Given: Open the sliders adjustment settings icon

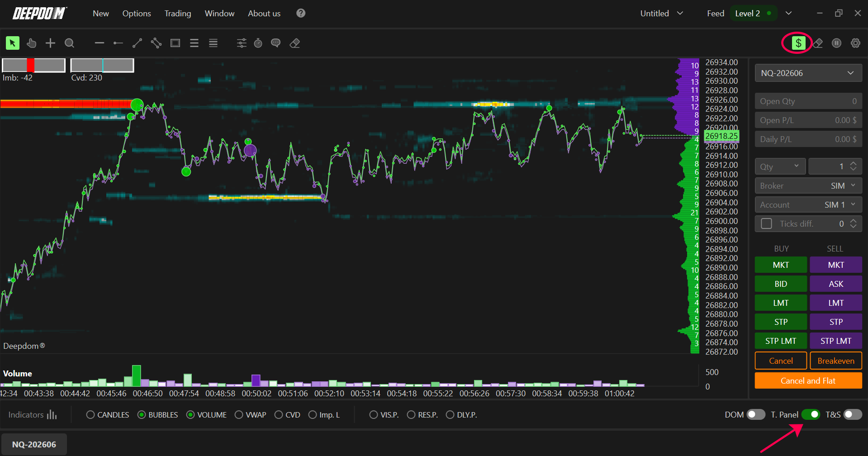Looking at the screenshot, I should (x=242, y=43).
